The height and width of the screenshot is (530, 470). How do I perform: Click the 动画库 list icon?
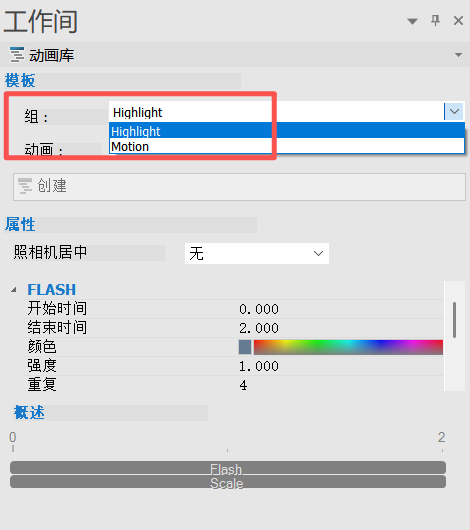point(17,55)
